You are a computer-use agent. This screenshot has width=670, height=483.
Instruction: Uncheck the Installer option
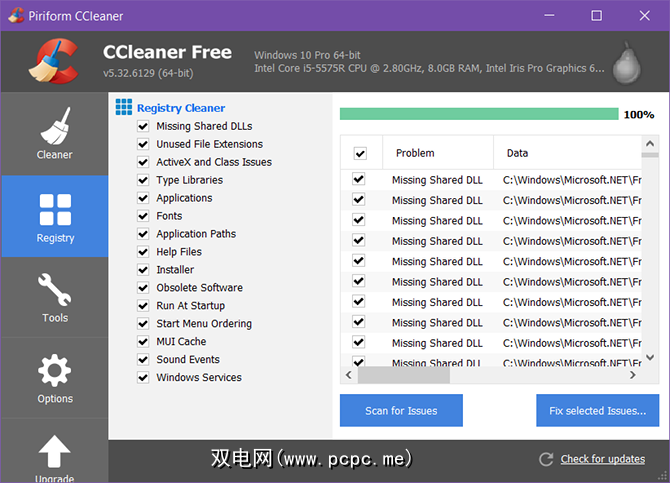[x=143, y=270]
